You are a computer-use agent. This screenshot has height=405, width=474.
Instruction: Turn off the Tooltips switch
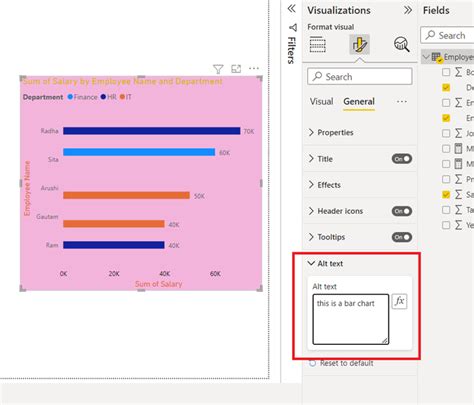(x=402, y=237)
